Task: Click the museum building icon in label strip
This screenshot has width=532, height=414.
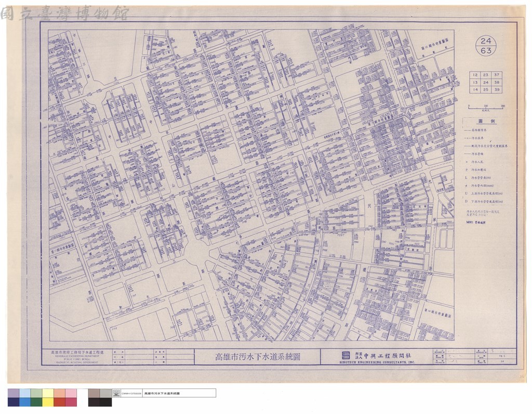Action: [116, 393]
